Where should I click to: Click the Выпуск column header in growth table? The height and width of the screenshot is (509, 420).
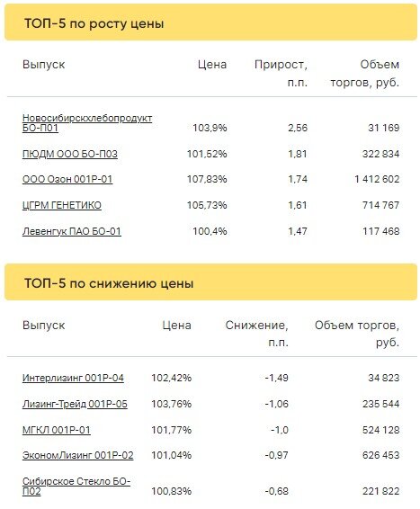pos(43,65)
